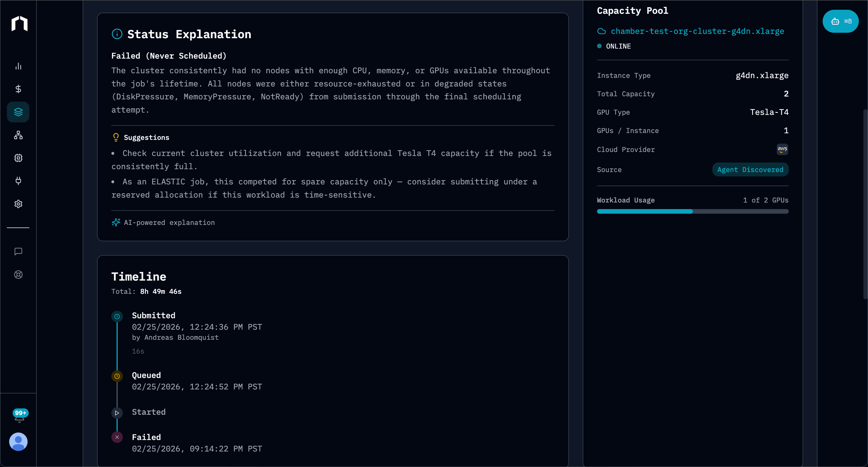Image resolution: width=868 pixels, height=467 pixels.
Task: Click the Status Explanation info icon
Action: click(117, 34)
